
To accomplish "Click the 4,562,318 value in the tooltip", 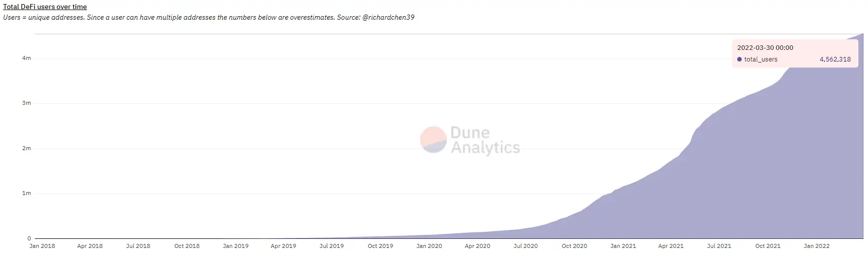I will coord(835,59).
